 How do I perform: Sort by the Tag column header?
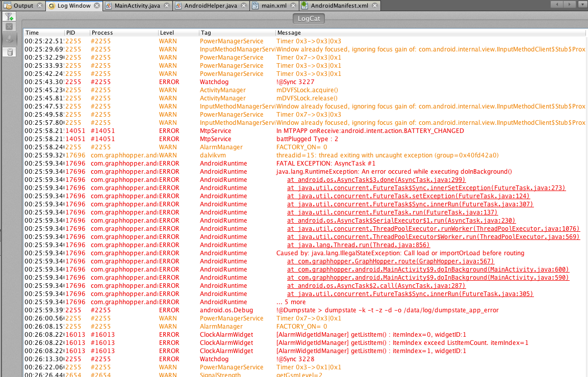pyautogui.click(x=237, y=33)
